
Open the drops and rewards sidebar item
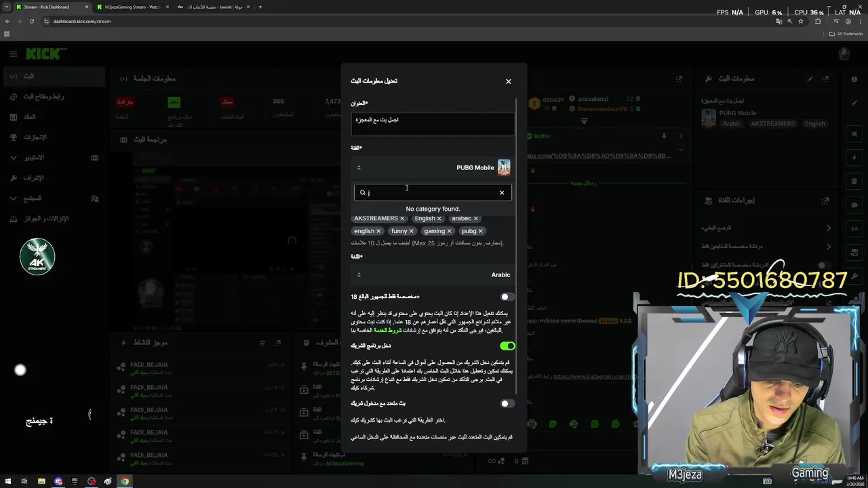[x=53, y=218]
